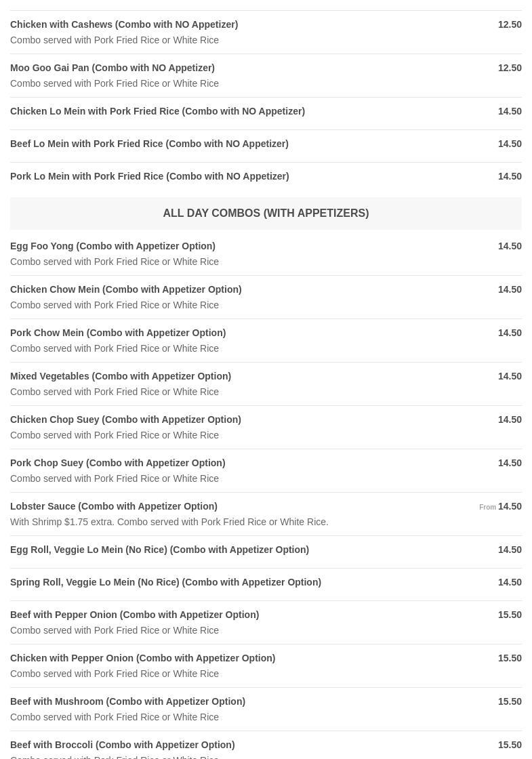Viewport: 532px width, 759px height.
Task: Open Pork Chop Suey combo item
Action: (117, 464)
